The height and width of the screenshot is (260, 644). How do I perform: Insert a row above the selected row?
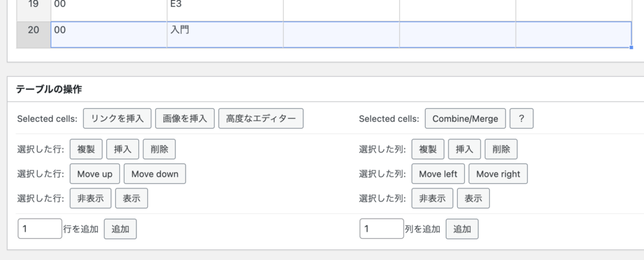[x=123, y=149]
